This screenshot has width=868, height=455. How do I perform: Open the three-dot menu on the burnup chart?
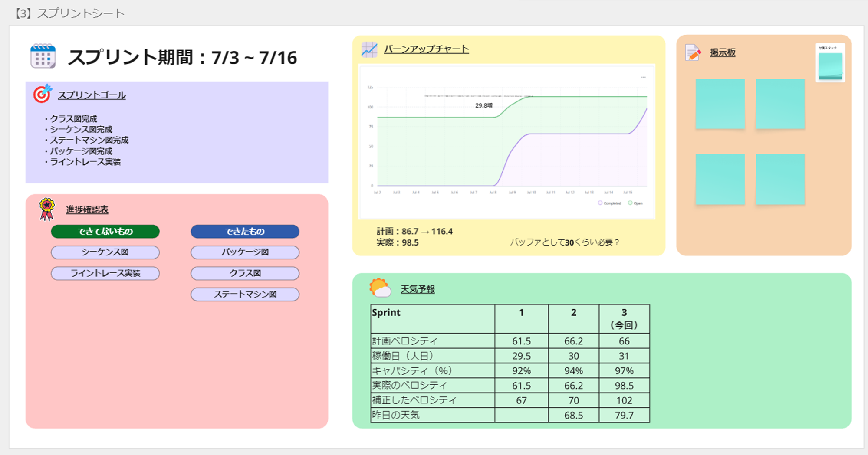[x=643, y=77]
